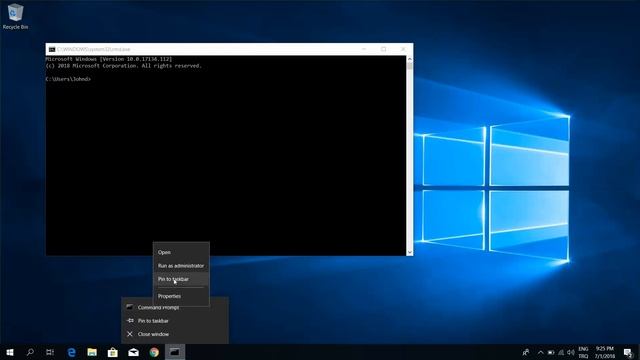The image size is (640, 360).
Task: Open Task View from the taskbar
Action: click(50, 352)
